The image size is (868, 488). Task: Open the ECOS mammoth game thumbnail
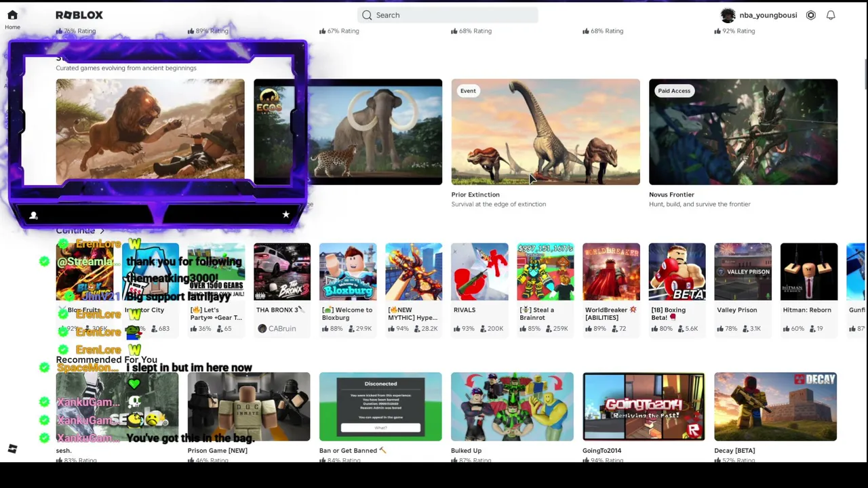coord(348,131)
